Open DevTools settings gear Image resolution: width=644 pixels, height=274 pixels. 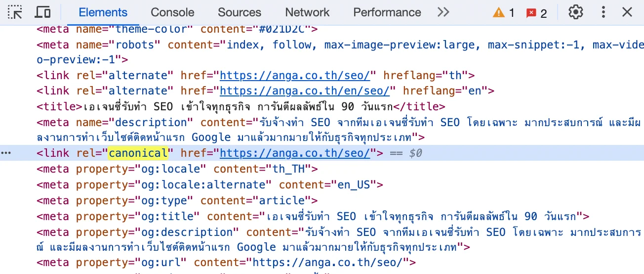[x=576, y=12]
